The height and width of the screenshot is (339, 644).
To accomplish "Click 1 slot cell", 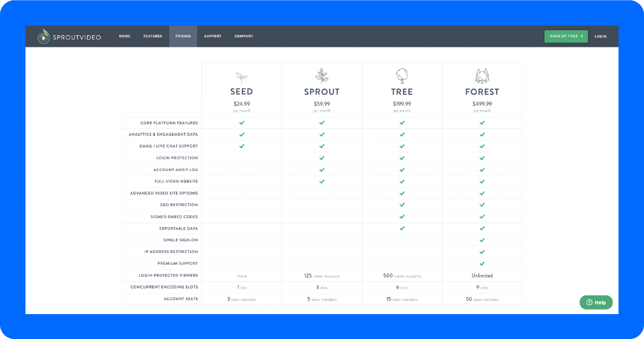I will (241, 287).
